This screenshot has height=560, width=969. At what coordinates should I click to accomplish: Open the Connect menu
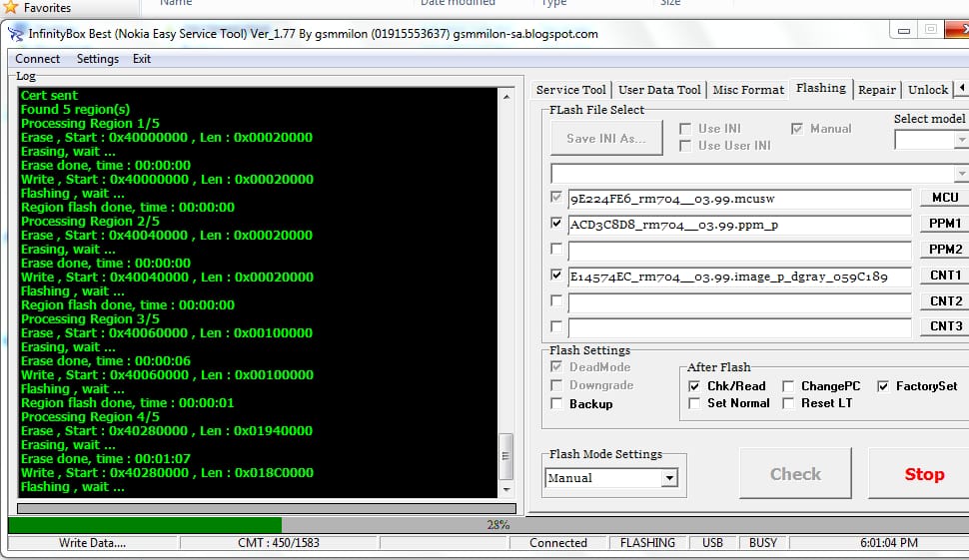(x=38, y=59)
